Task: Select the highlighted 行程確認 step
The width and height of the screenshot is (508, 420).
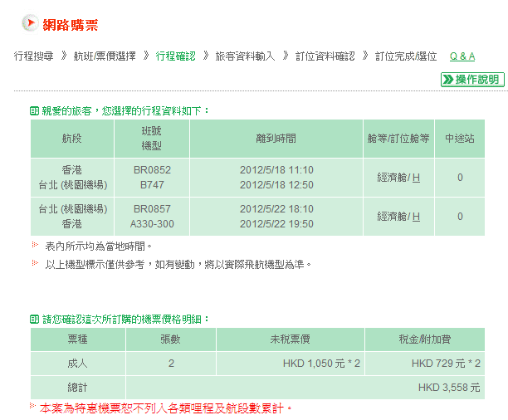Action: [x=175, y=56]
